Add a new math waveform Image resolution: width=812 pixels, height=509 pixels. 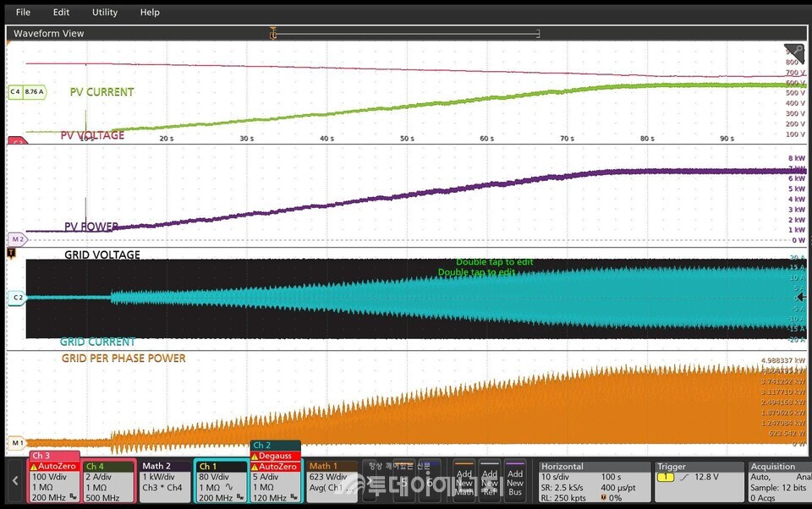[x=464, y=482]
